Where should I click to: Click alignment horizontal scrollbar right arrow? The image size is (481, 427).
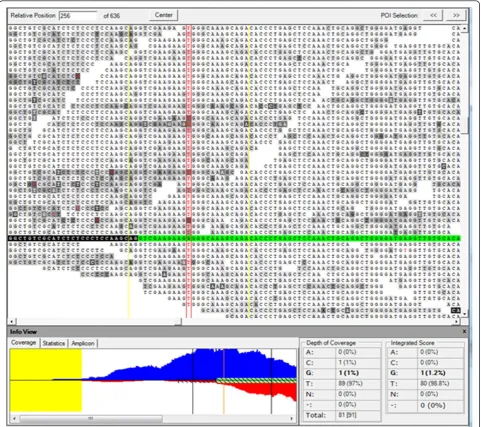(456, 322)
